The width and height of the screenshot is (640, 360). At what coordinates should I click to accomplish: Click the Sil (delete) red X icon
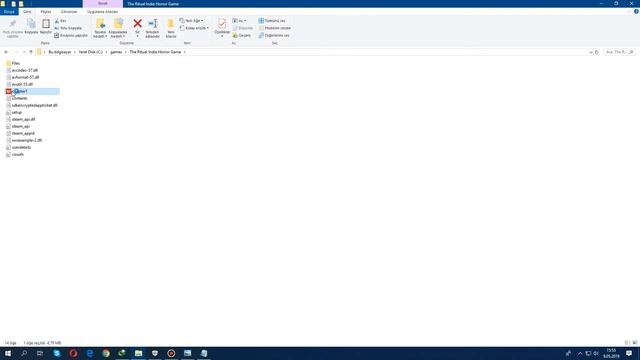138,24
